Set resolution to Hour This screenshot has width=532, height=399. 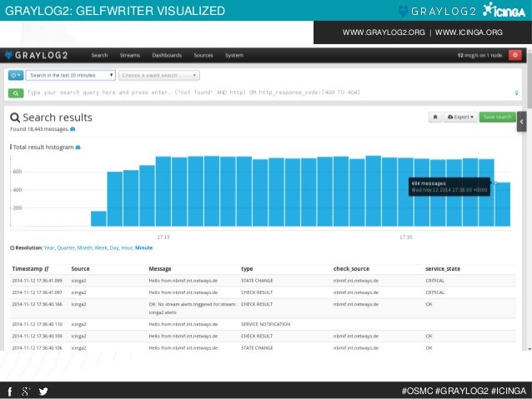(127, 247)
